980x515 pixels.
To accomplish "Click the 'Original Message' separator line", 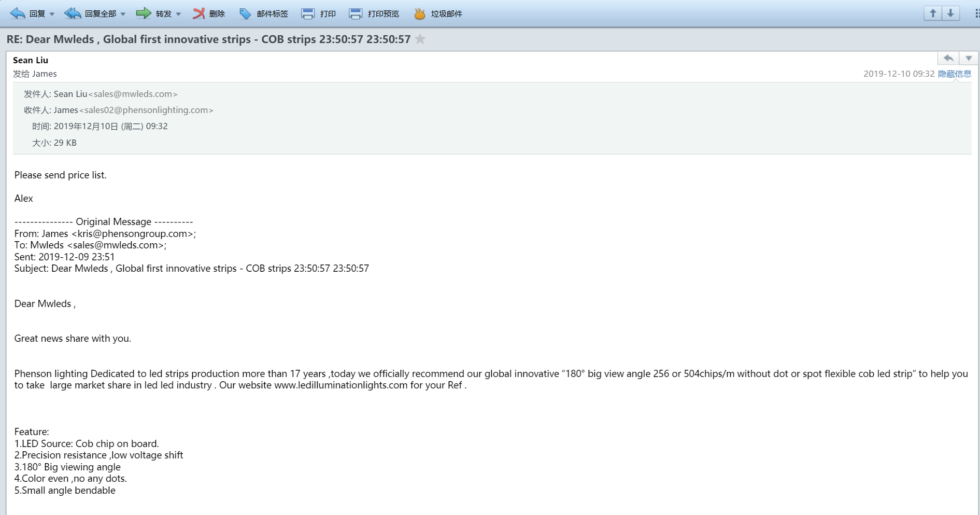I will click(104, 222).
